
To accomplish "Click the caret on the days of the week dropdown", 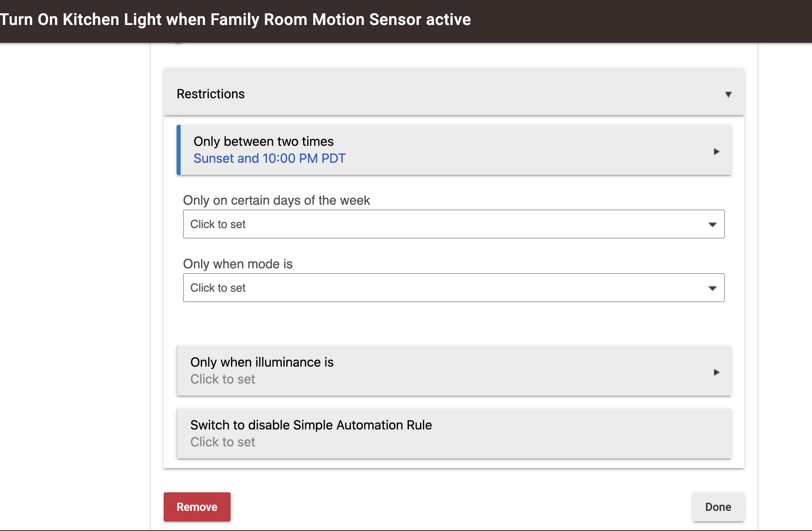I will (712, 224).
